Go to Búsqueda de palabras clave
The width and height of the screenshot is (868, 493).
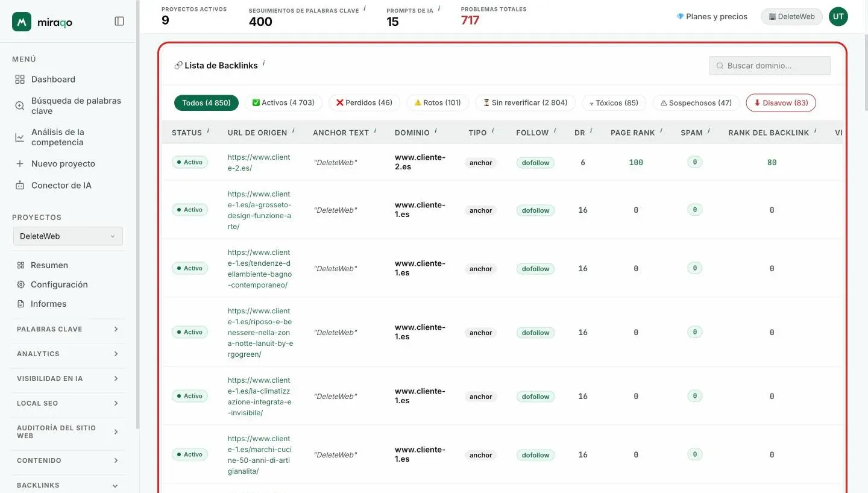(x=69, y=106)
